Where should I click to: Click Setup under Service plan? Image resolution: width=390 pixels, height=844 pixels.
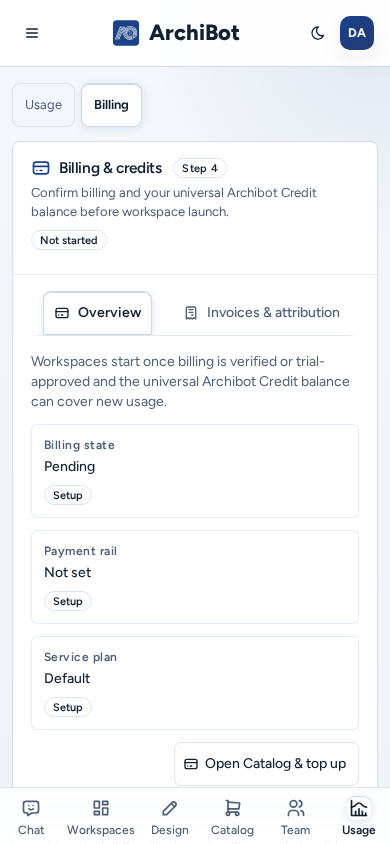tap(68, 707)
